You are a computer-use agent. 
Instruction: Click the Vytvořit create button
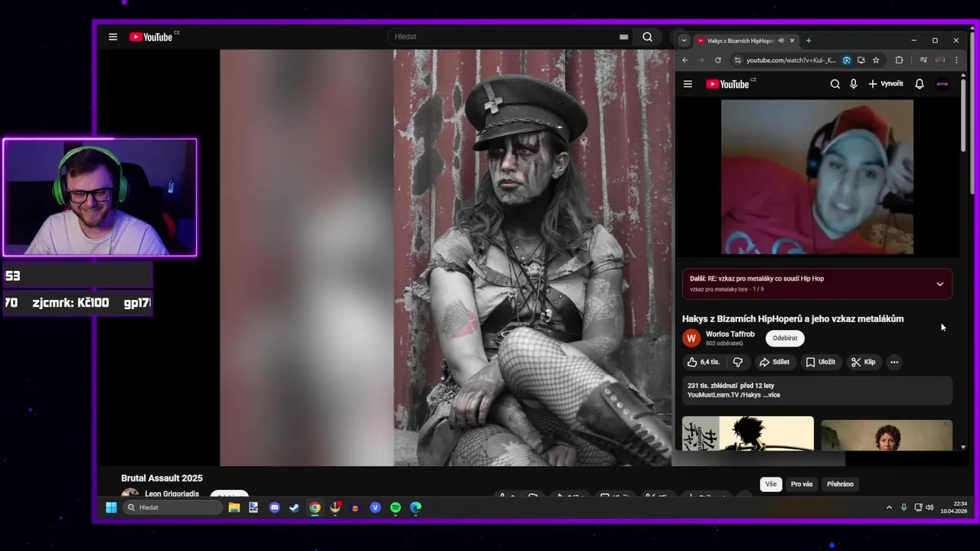point(886,84)
